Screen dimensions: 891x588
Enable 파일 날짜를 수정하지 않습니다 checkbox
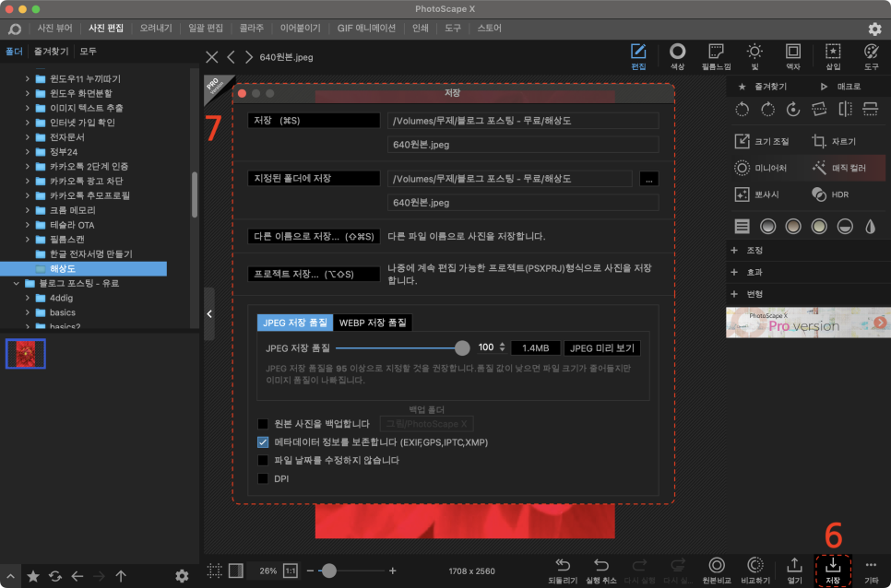pyautogui.click(x=263, y=460)
